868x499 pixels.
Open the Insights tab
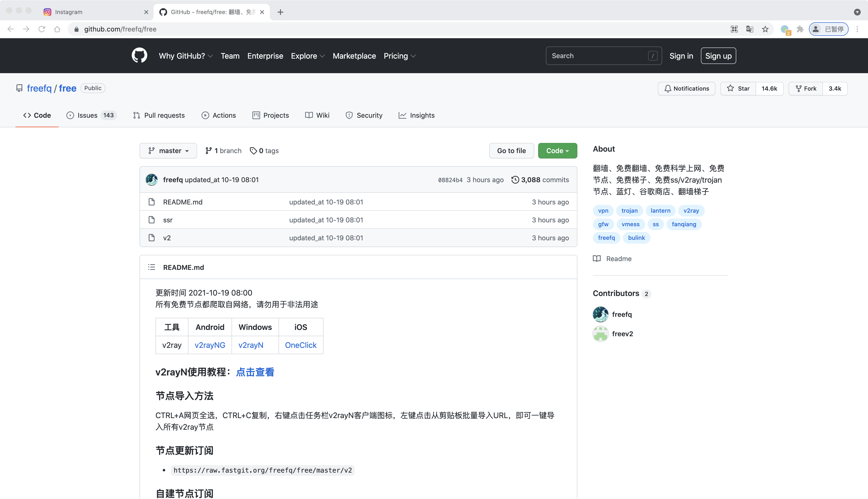(x=417, y=115)
